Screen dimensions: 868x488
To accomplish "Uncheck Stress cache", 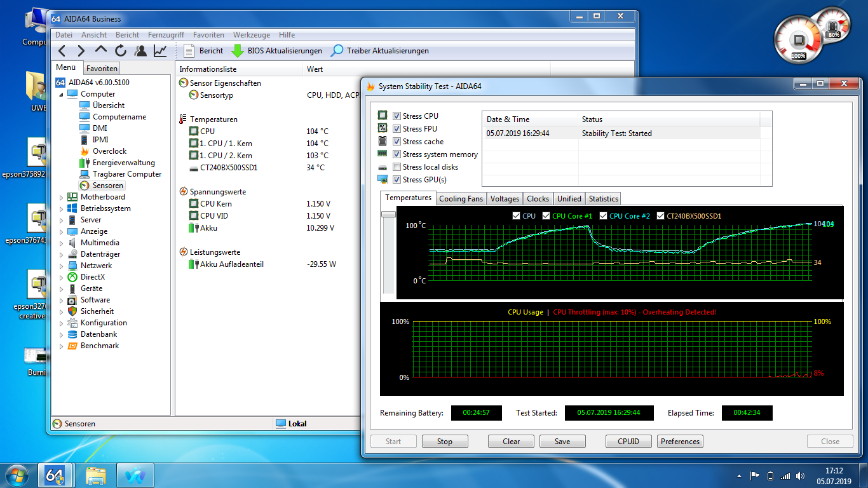I will click(x=397, y=142).
